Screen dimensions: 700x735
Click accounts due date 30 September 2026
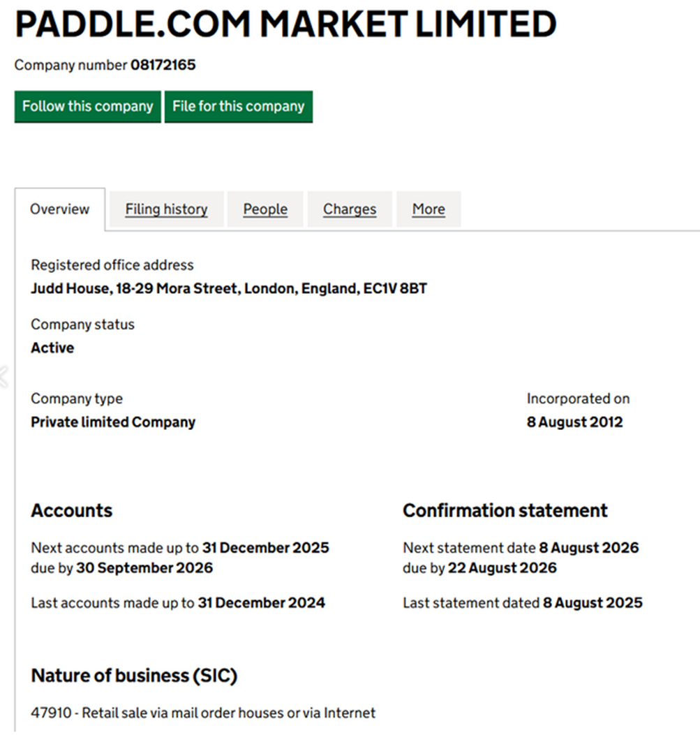(144, 568)
